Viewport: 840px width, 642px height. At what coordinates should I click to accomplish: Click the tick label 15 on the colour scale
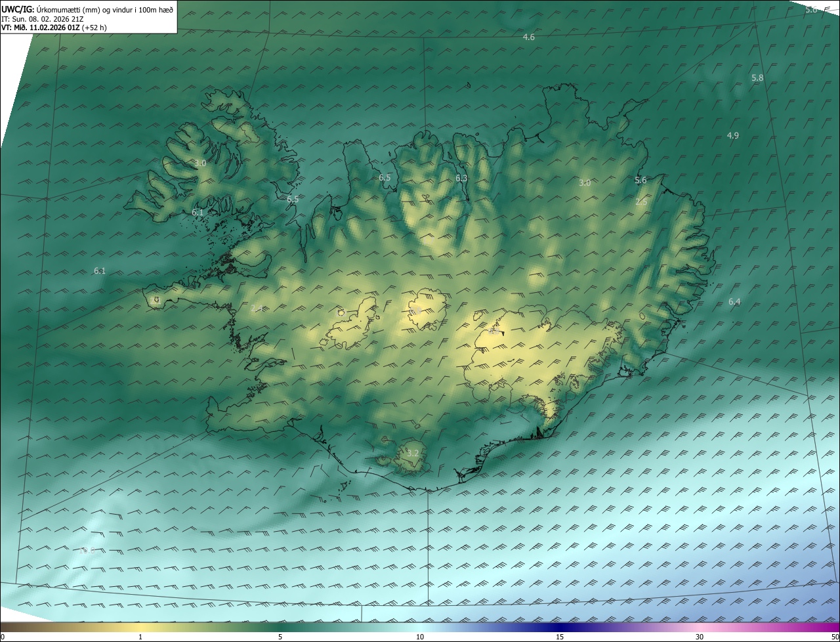[x=560, y=637]
